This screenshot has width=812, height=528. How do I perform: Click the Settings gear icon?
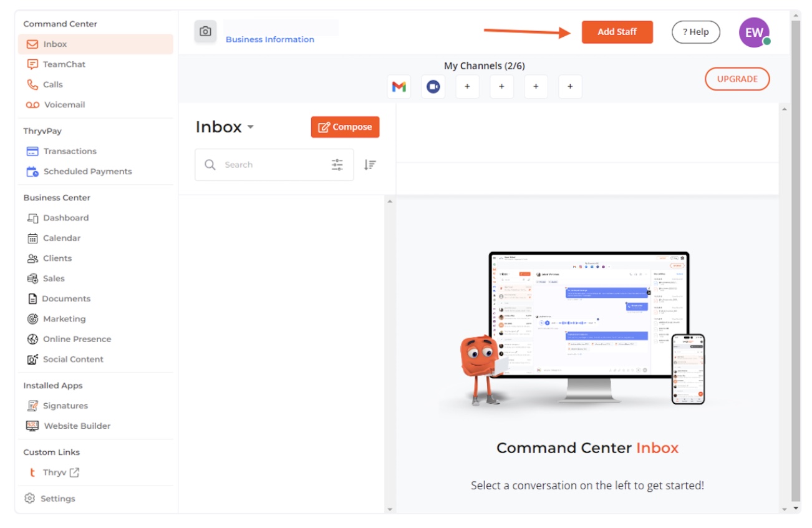(x=29, y=498)
